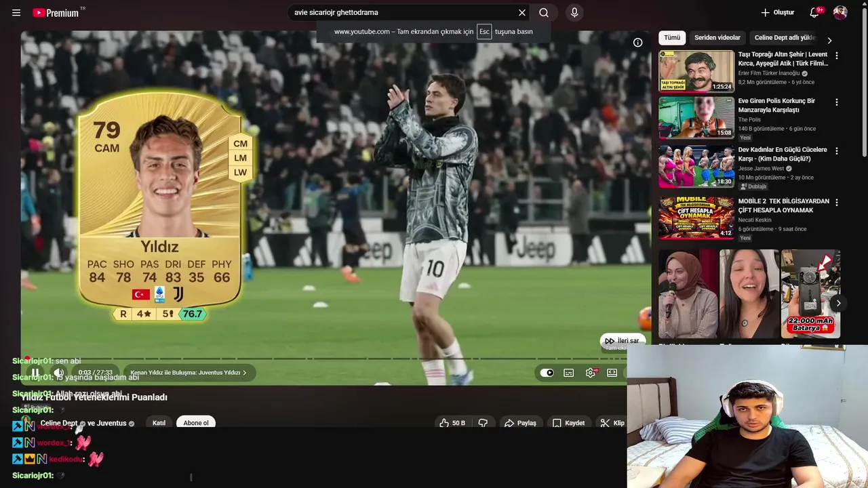Open the notifications bell
This screenshot has height=488, width=868.
[x=815, y=13]
